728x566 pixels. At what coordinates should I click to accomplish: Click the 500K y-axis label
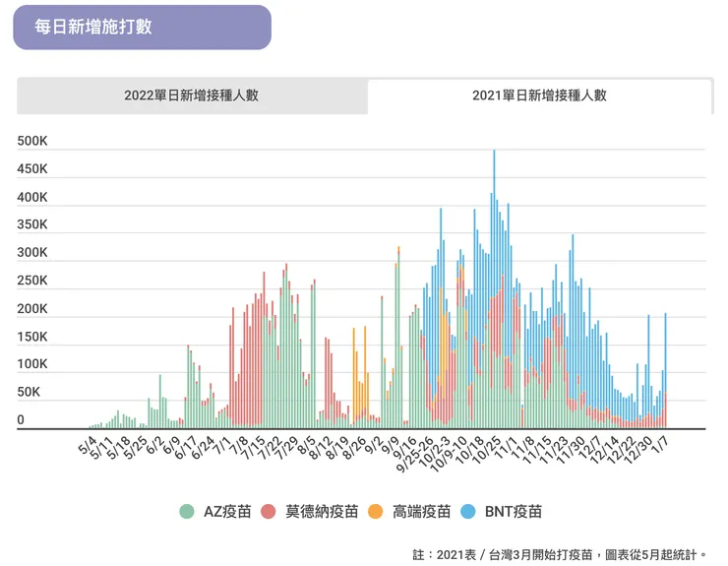32,141
